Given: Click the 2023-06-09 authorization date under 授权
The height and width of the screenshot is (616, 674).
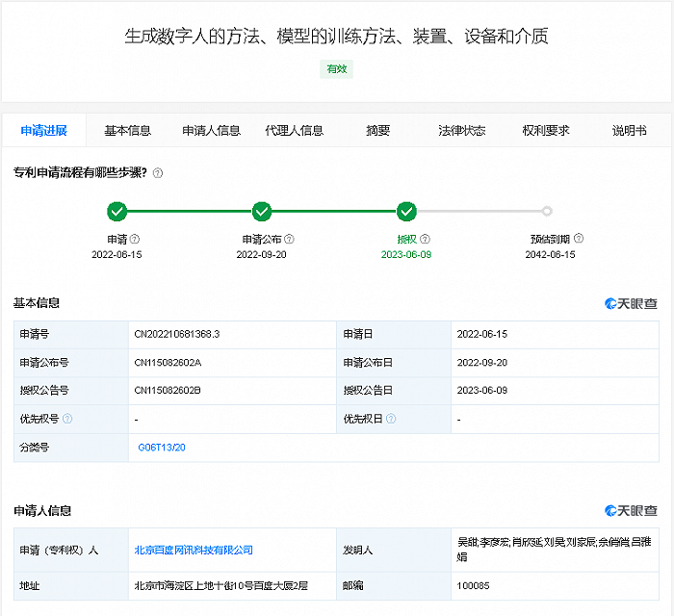Looking at the screenshot, I should point(406,255).
